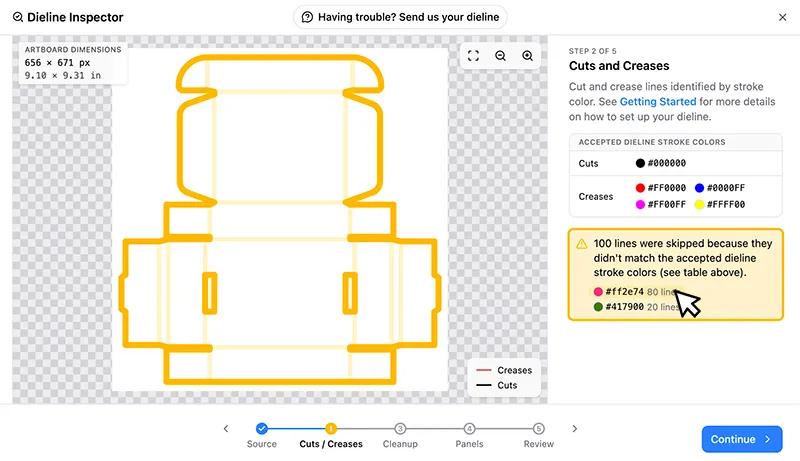Image resolution: width=800 pixels, height=461 pixels.
Task: Click the Continue button
Action: (742, 439)
